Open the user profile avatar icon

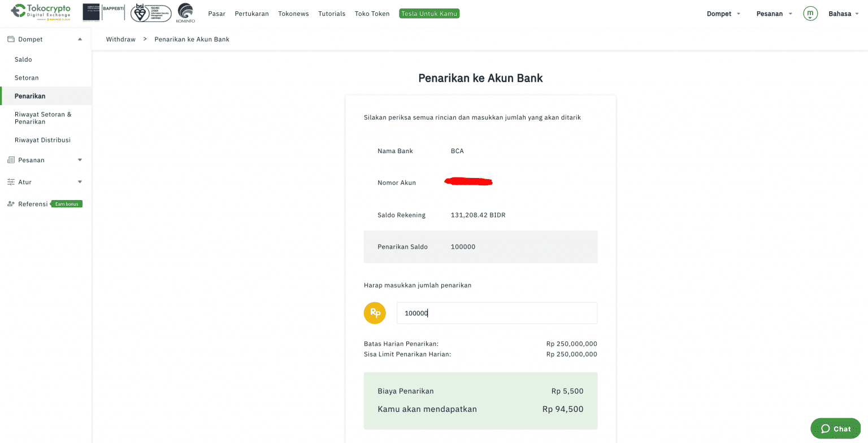[x=810, y=14]
